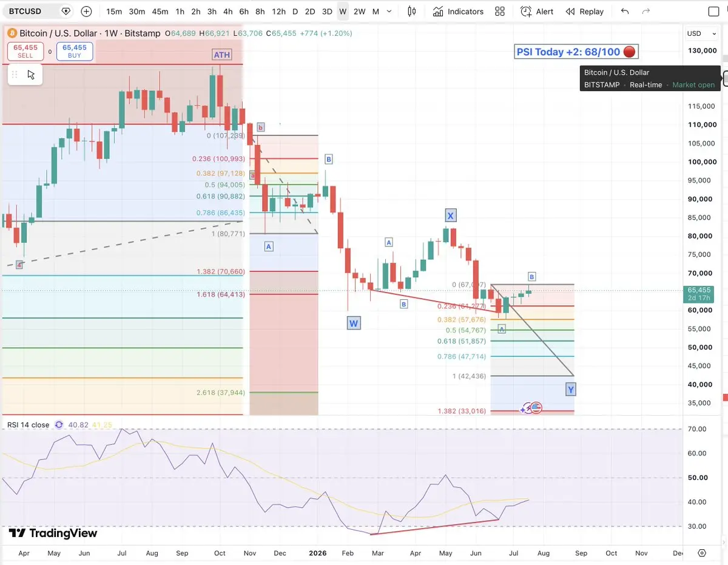Click the undo arrow

tap(625, 12)
